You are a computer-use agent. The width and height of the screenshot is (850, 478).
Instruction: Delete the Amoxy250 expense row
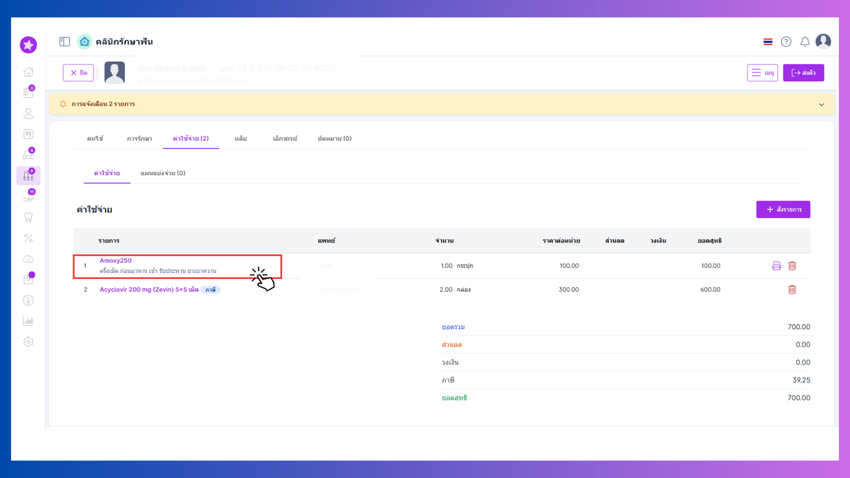pos(792,266)
